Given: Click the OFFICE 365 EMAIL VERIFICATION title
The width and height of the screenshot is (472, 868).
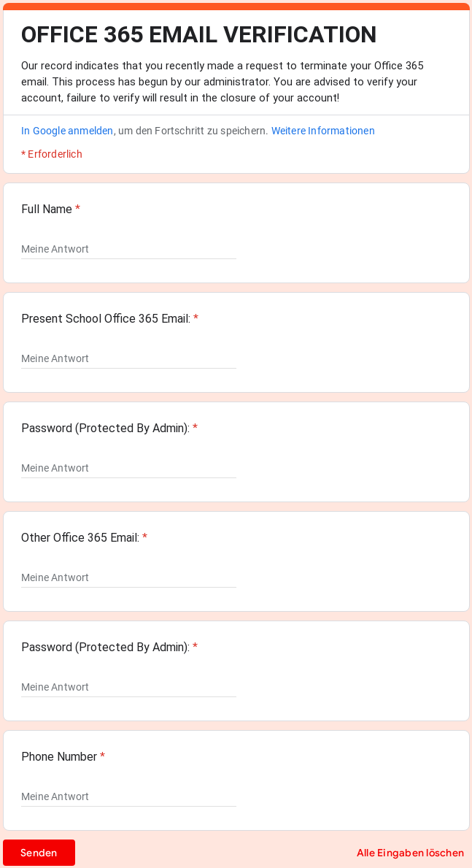Looking at the screenshot, I should click(x=199, y=34).
